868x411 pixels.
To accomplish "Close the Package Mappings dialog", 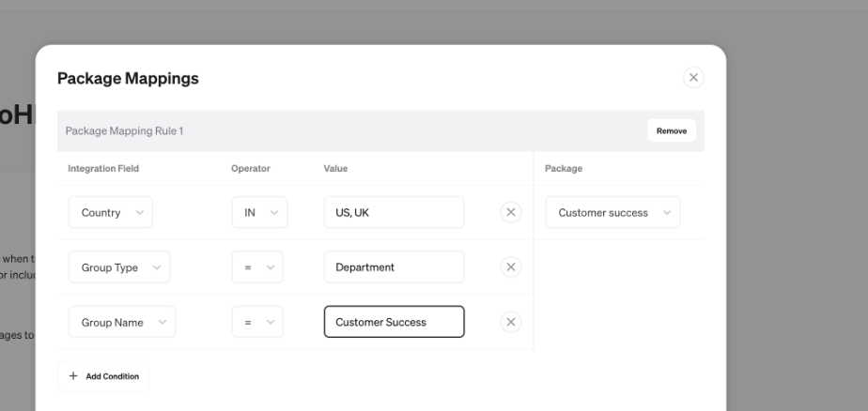I will (693, 78).
